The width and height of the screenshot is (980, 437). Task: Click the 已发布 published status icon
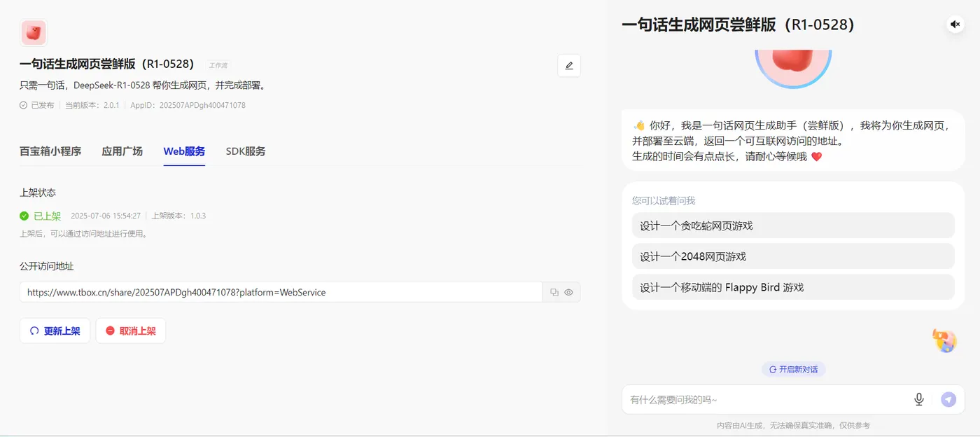tap(24, 105)
